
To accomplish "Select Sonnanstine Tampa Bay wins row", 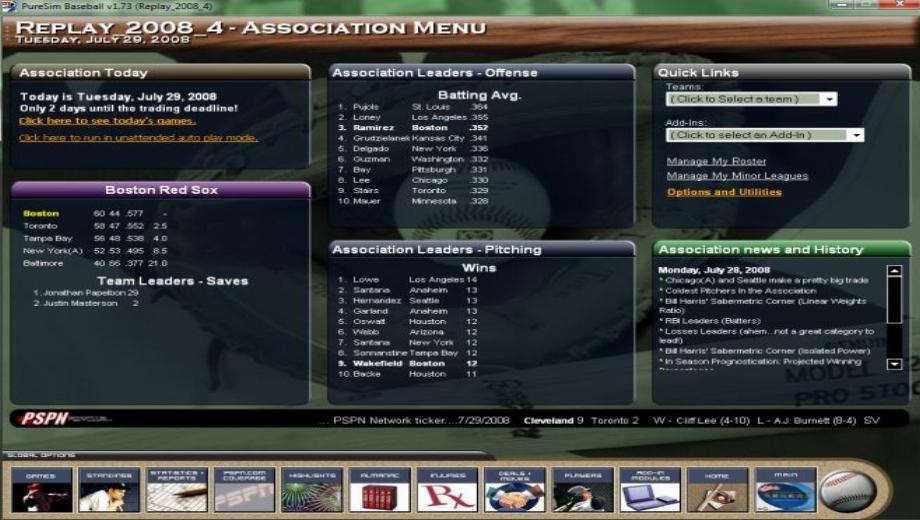I will (408, 353).
